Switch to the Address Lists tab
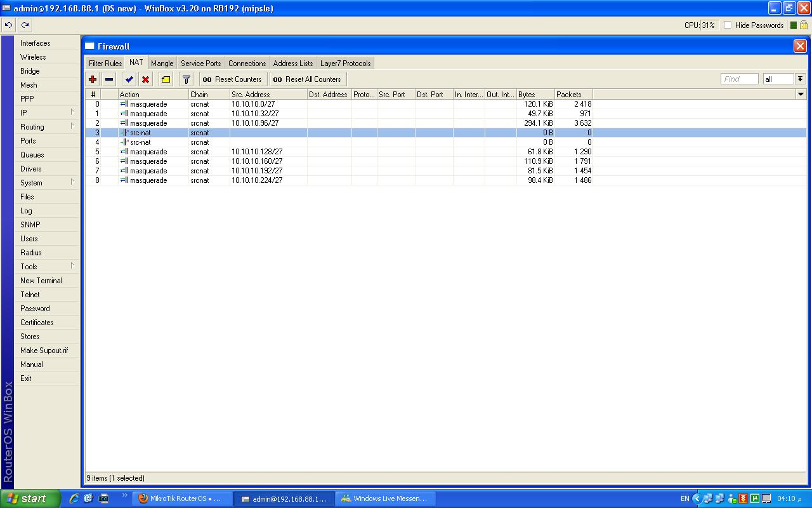Image resolution: width=812 pixels, height=508 pixels. pyautogui.click(x=293, y=63)
